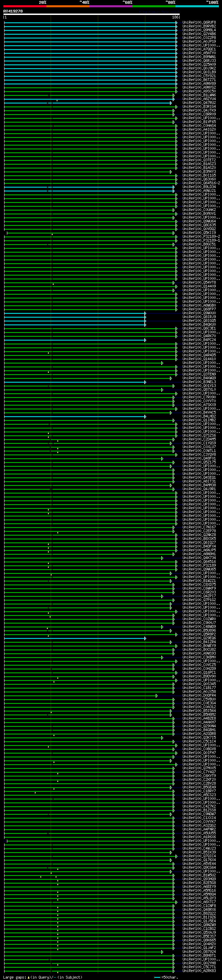Select hit UniRef100_Q6C3E1
Image resolution: width=222 pixels, height=980 pixels.
(x=199, y=328)
